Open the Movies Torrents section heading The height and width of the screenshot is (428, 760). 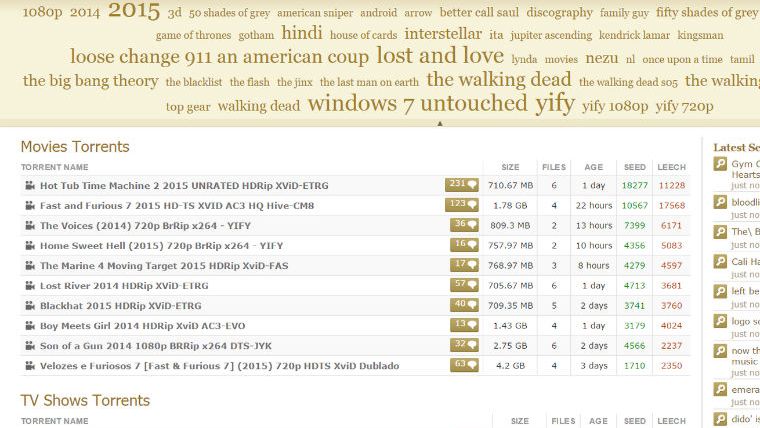[x=75, y=146]
